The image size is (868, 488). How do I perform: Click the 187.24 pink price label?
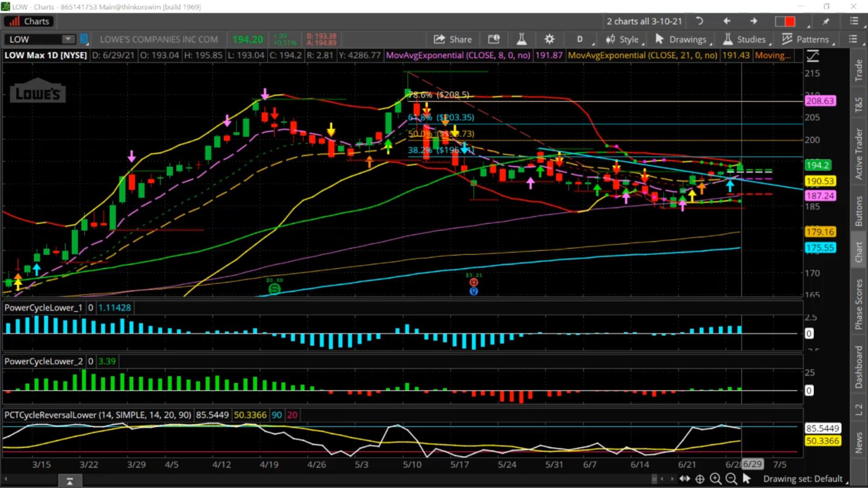point(820,196)
